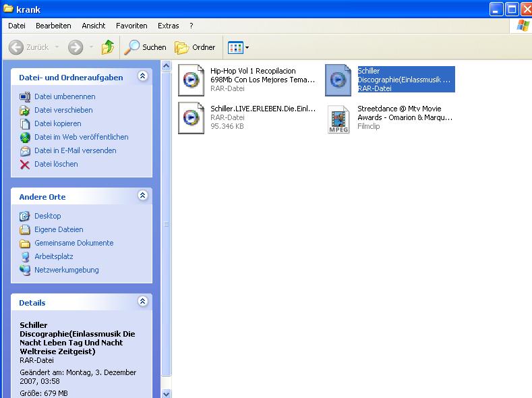
Task: Click the Datei umbenennen link
Action: click(65, 96)
